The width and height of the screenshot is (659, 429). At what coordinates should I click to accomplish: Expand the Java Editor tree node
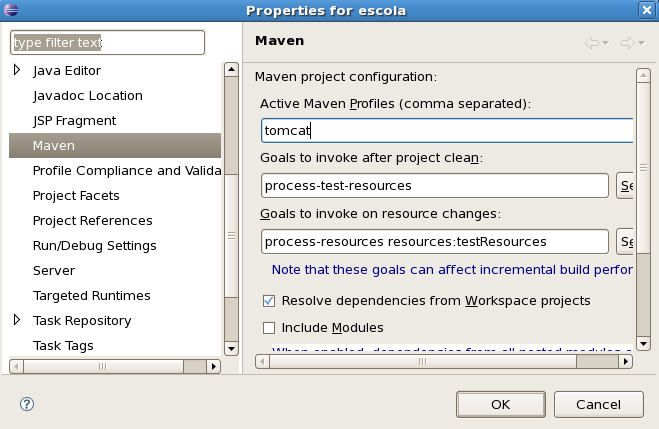point(17,71)
